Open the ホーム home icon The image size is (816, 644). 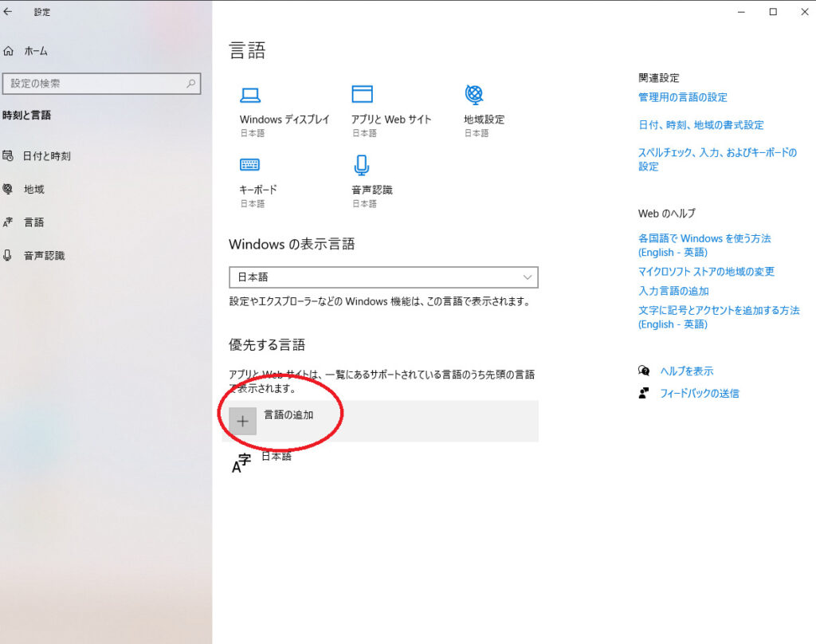pyautogui.click(x=8, y=51)
